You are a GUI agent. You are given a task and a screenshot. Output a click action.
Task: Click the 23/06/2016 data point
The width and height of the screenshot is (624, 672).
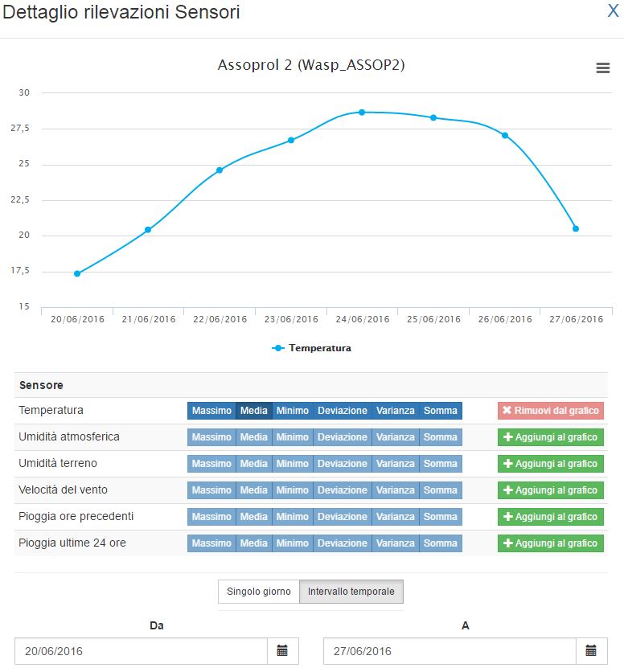[291, 140]
